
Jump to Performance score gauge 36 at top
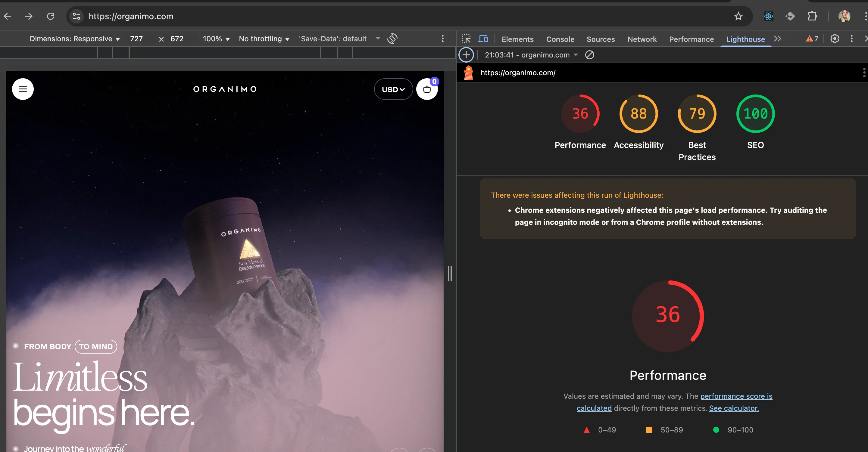tap(580, 114)
